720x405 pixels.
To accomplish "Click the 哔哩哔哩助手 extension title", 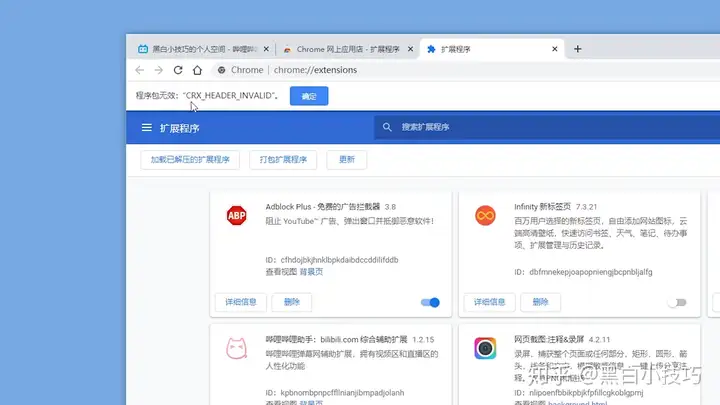I will [336, 340].
